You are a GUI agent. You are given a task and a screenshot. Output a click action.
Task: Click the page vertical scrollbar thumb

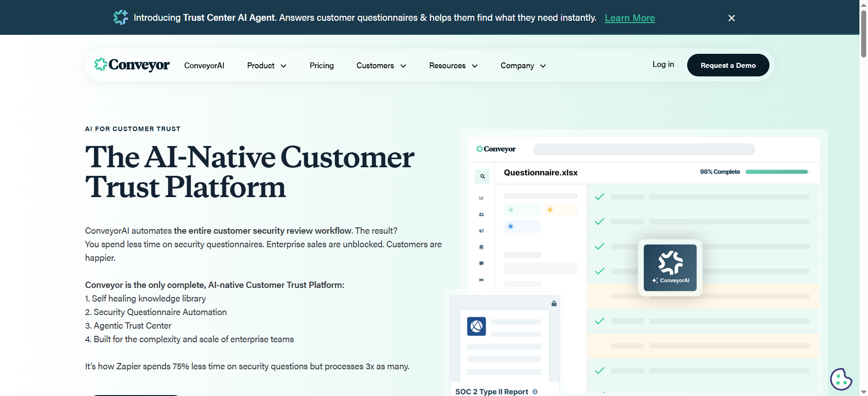point(863,33)
